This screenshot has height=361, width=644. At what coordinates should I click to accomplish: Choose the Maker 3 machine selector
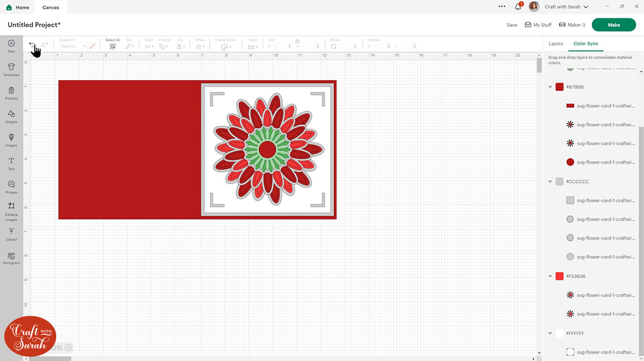[x=572, y=25]
